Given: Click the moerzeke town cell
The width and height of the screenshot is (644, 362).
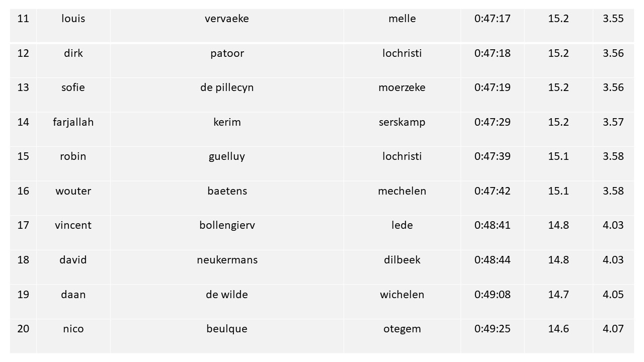Looking at the screenshot, I should coord(402,95).
